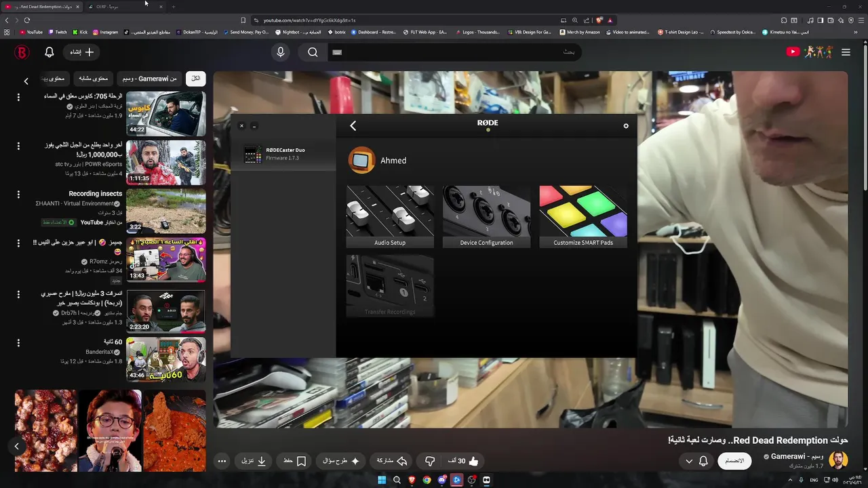Open the YouTube hamburger guide menu
The height and width of the screenshot is (488, 868).
(x=846, y=52)
